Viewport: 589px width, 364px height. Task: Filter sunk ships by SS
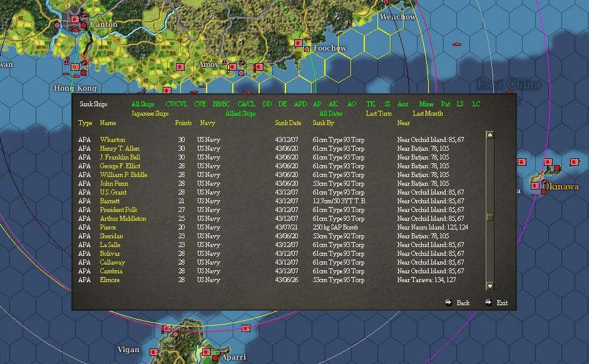coord(387,104)
